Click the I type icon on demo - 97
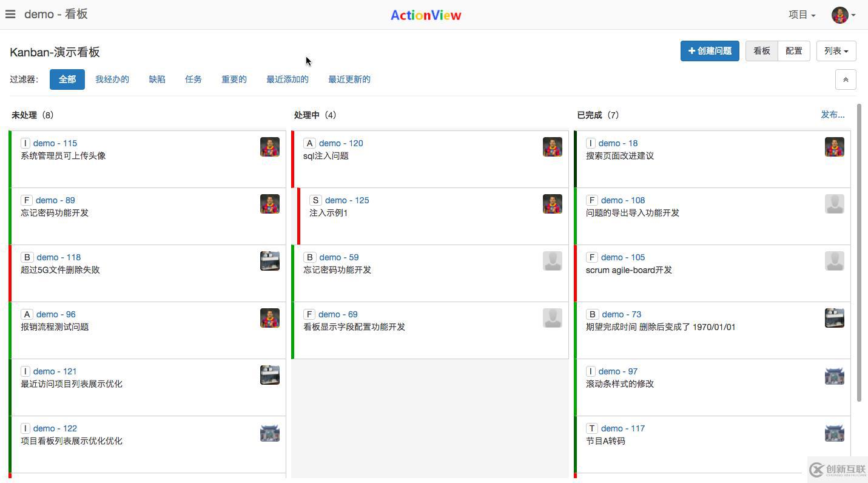The height and width of the screenshot is (483, 868). click(591, 371)
